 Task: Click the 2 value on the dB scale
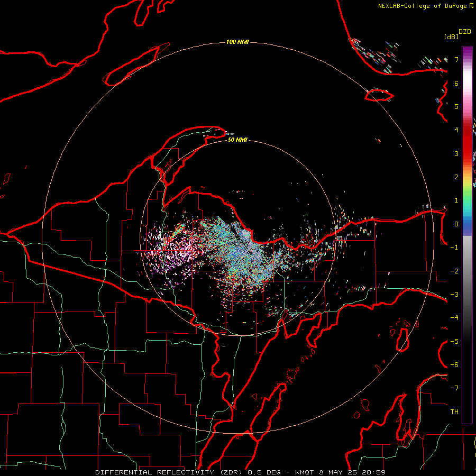[456, 177]
